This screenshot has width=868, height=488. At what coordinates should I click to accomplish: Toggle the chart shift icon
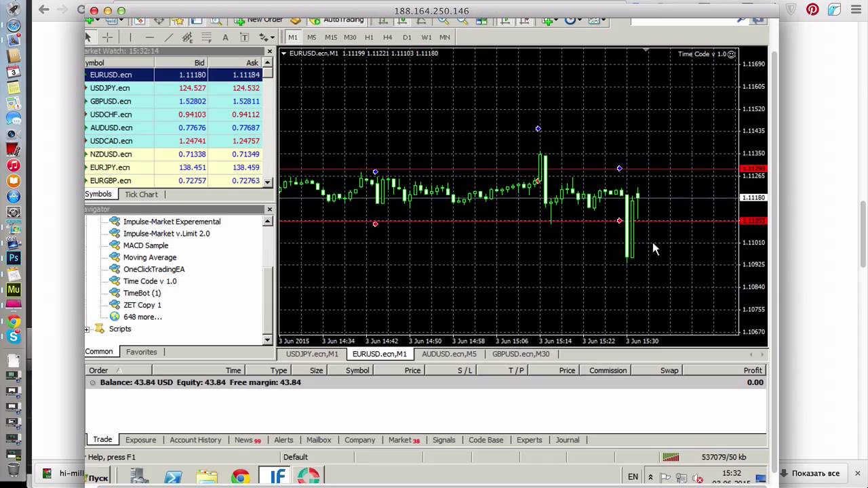[524, 20]
